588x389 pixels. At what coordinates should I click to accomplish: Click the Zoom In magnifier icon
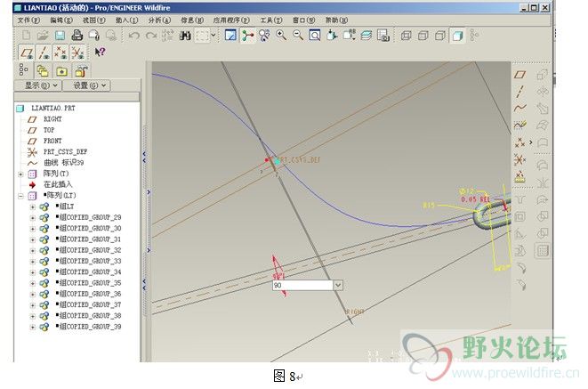(x=281, y=36)
